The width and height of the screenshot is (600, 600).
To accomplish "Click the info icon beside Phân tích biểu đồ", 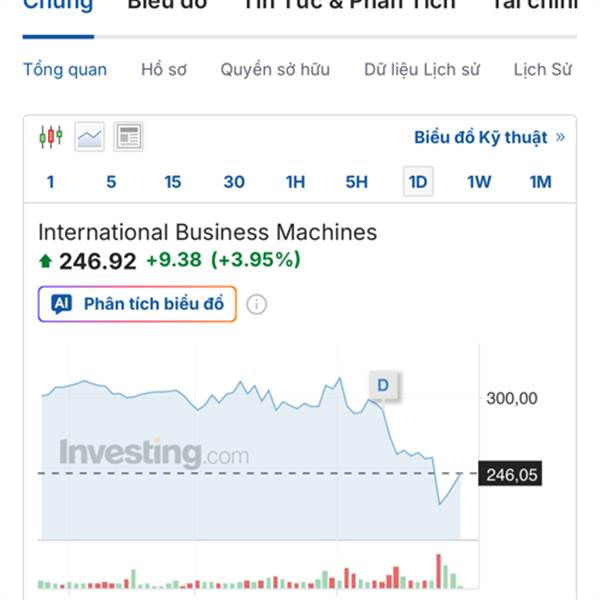I will [x=257, y=304].
